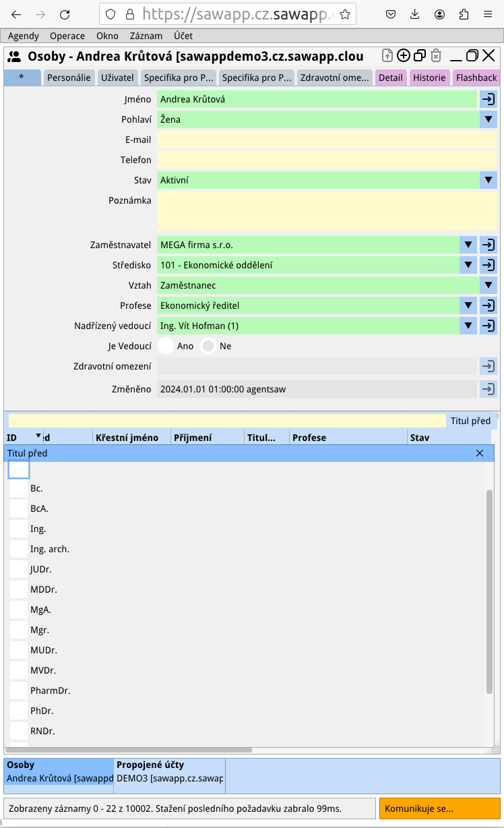Reload the page in browser

65,14
